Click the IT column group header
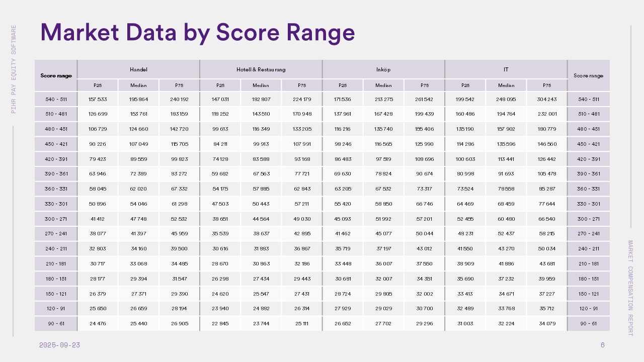This screenshot has height=362, width=644. coord(506,69)
